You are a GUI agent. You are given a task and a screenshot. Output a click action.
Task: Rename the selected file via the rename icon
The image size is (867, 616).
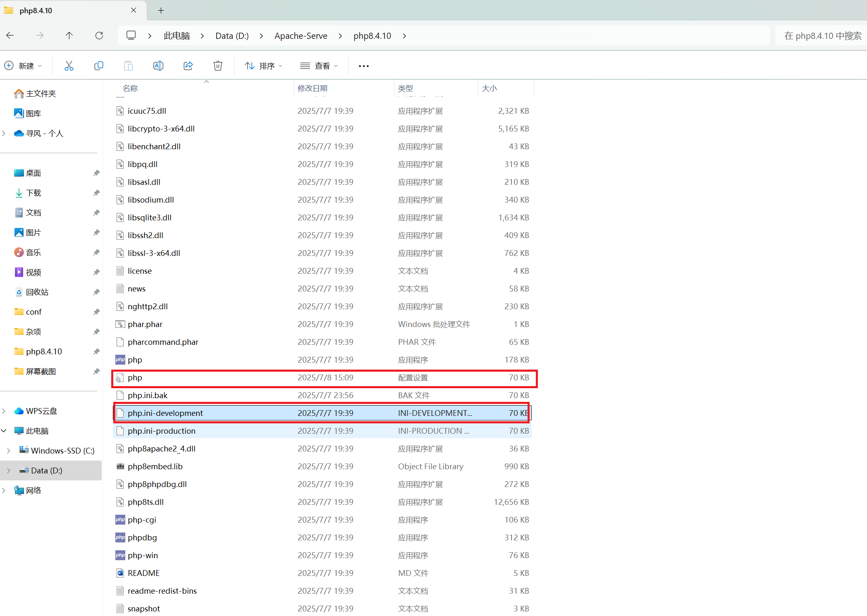point(158,65)
